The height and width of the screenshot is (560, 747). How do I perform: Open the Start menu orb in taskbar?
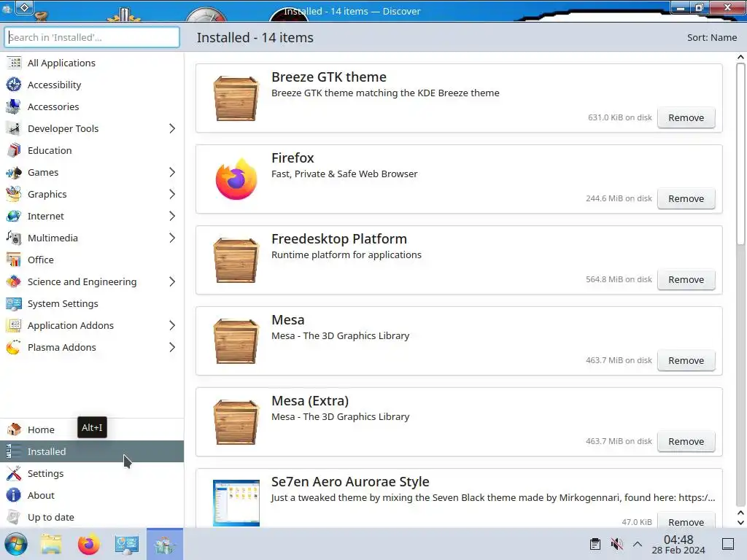(16, 544)
